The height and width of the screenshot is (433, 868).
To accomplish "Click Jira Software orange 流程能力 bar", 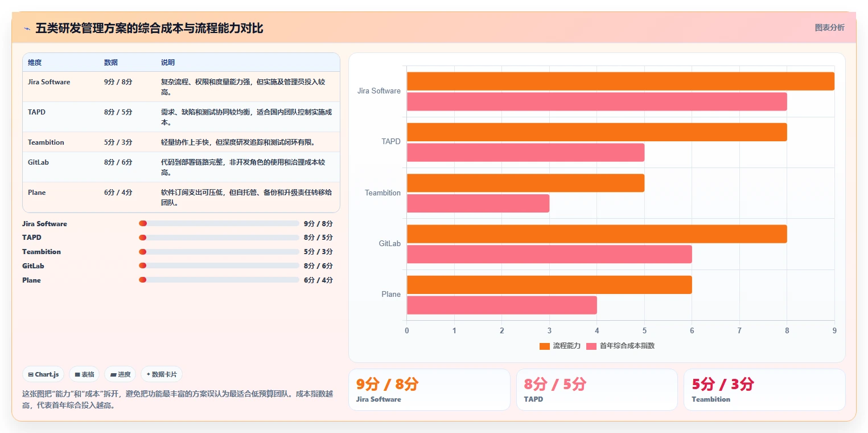I will (x=620, y=81).
